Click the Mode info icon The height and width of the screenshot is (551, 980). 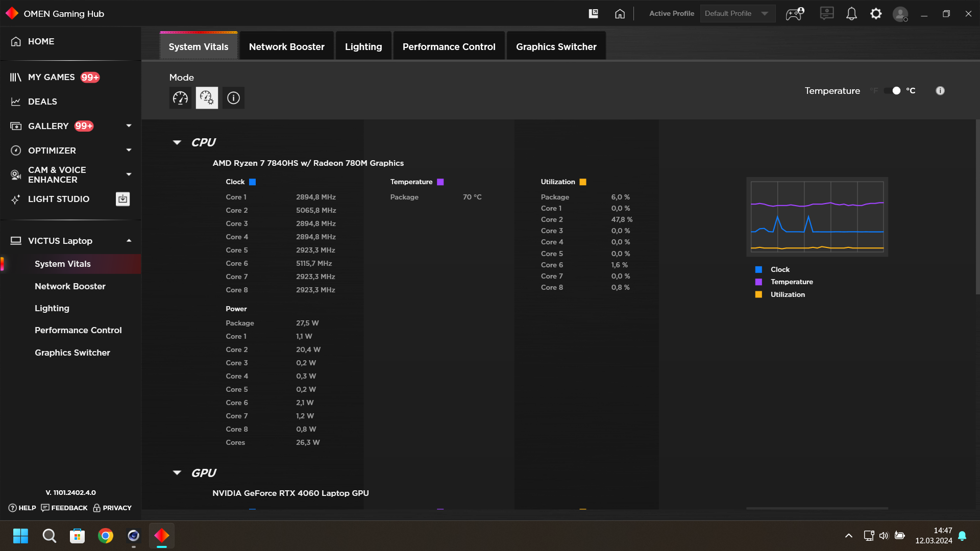233,98
